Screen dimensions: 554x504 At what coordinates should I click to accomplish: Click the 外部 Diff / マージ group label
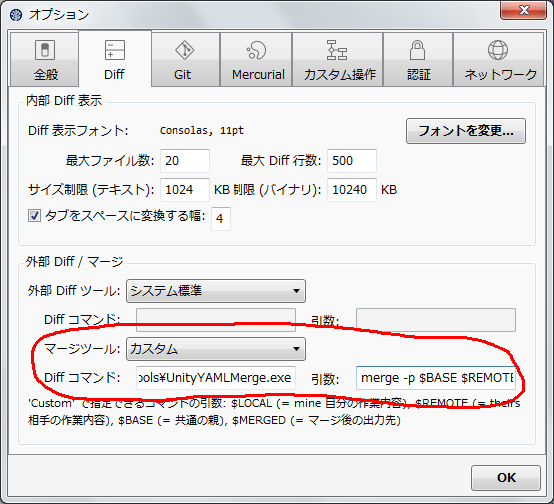click(x=75, y=262)
